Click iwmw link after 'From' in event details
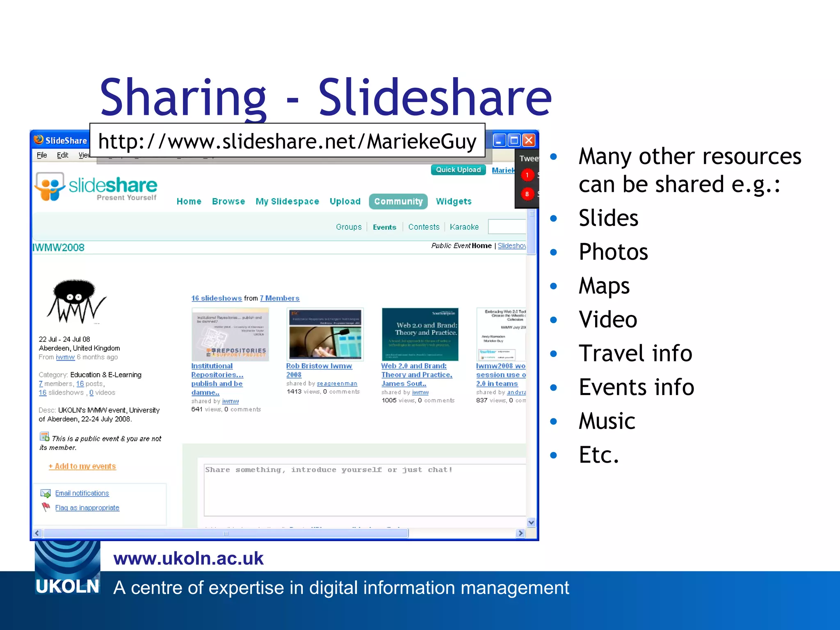The width and height of the screenshot is (840, 630). (x=65, y=357)
